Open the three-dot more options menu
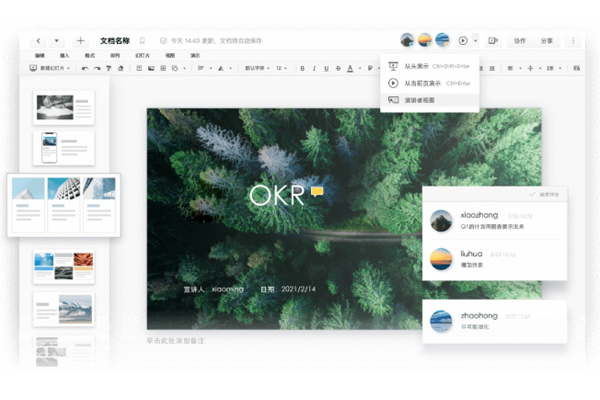This screenshot has height=400, width=600. point(573,41)
